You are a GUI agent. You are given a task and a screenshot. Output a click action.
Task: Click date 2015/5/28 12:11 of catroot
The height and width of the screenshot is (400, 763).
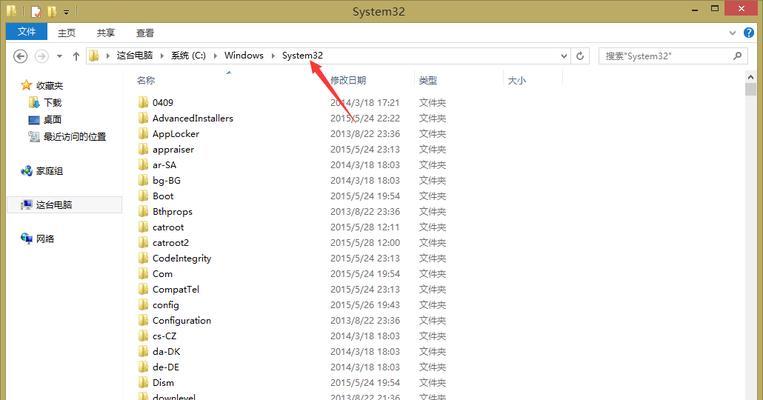point(365,227)
